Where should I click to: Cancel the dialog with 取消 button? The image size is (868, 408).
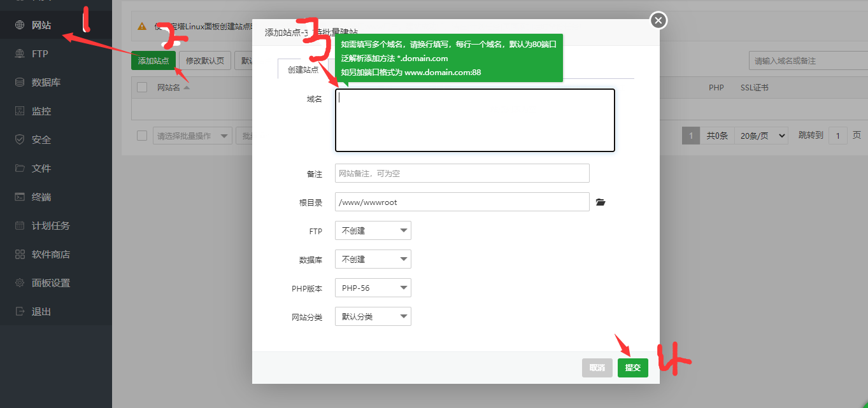597,368
